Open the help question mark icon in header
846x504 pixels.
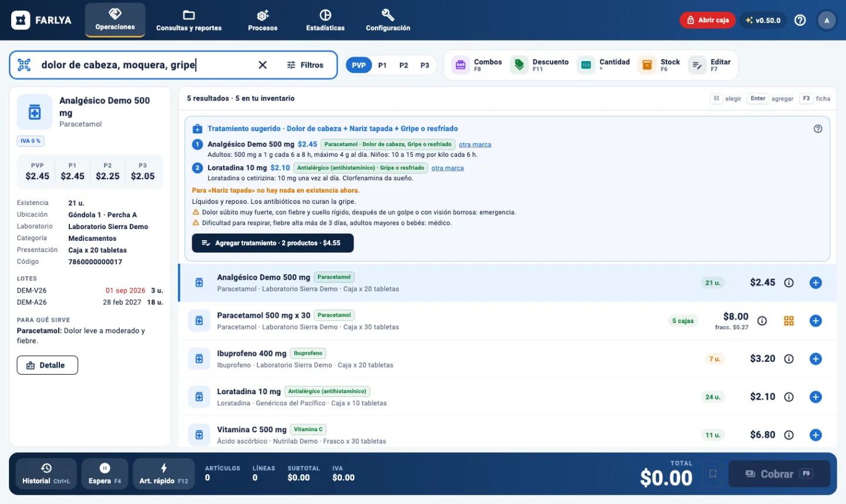(x=800, y=20)
